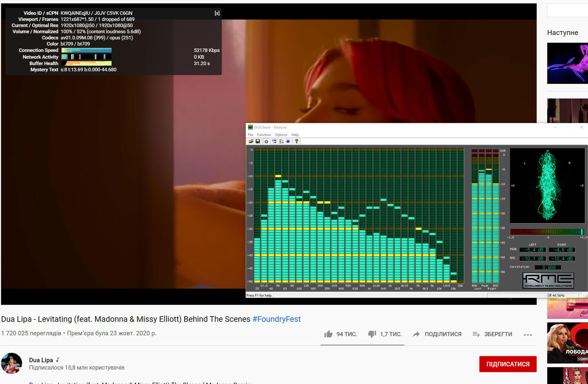
Task: Click the Viewport / Frames value in stats
Action: point(97,19)
